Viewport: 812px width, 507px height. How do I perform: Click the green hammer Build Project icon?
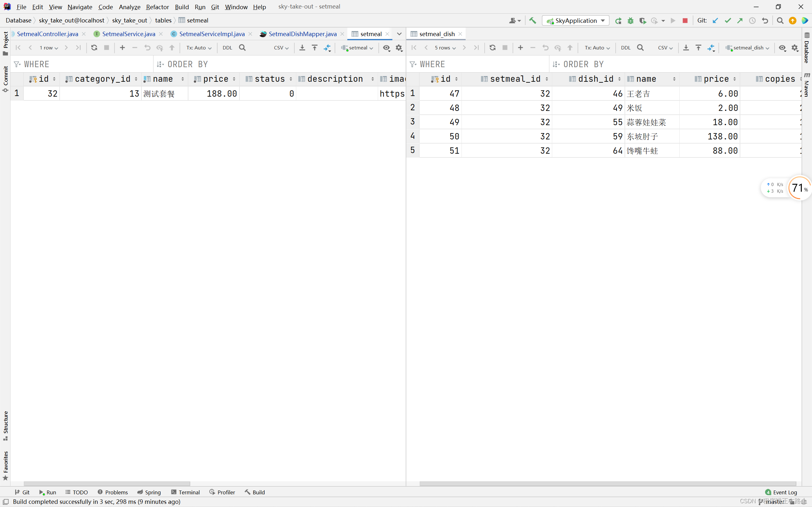click(533, 21)
